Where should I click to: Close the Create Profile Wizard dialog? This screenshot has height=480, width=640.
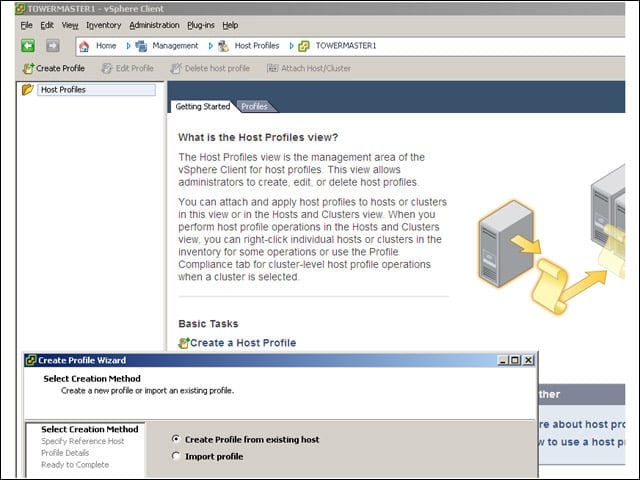pyautogui.click(x=529, y=360)
